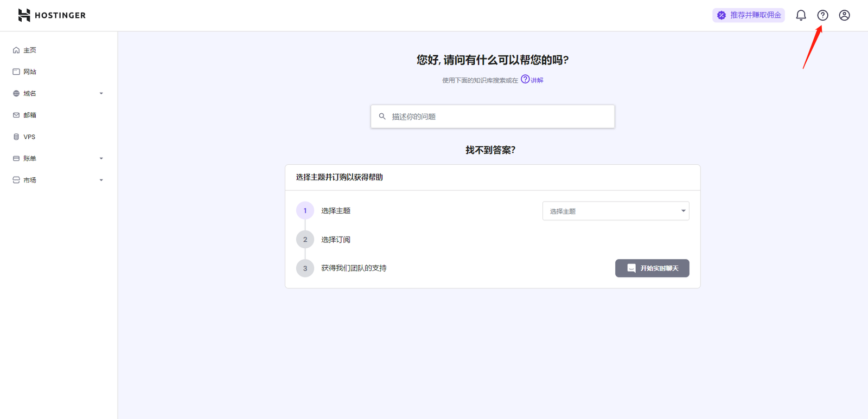Focus the 描述你的问题 search field
This screenshot has width=868, height=419.
tap(493, 117)
